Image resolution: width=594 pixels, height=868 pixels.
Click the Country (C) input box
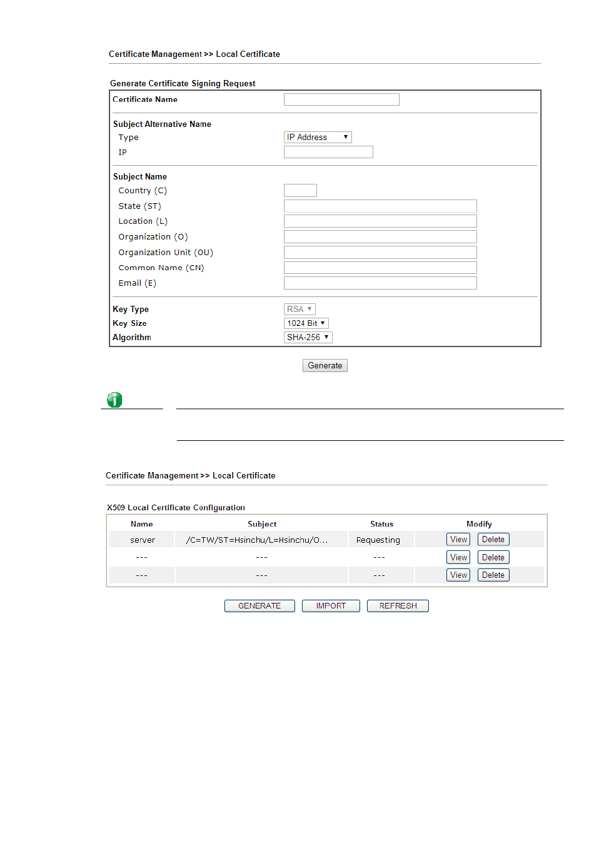[x=300, y=191]
